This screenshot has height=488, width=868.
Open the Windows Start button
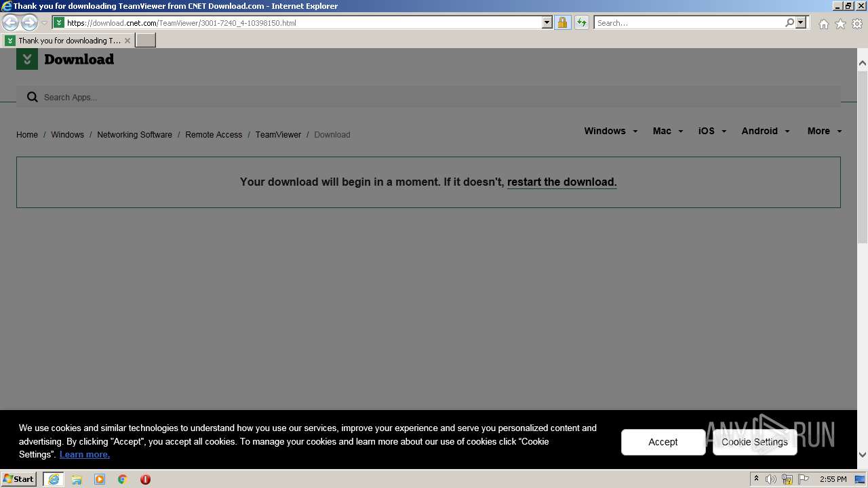click(19, 479)
